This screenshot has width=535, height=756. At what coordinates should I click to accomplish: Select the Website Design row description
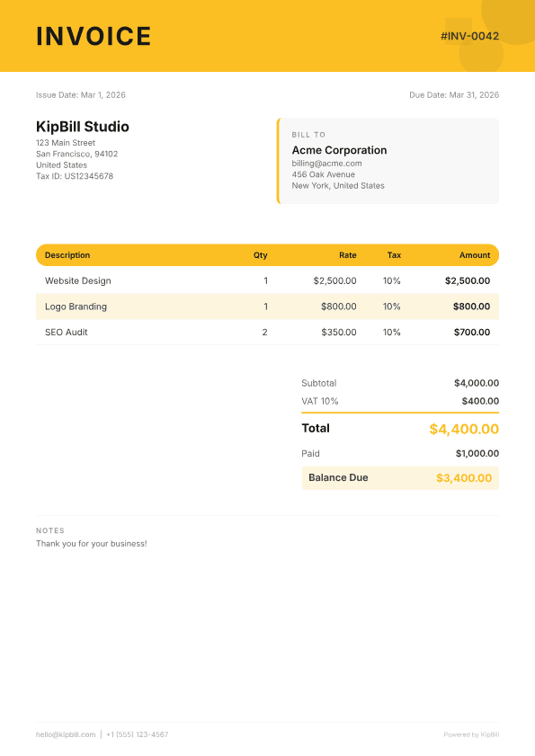pyautogui.click(x=77, y=280)
